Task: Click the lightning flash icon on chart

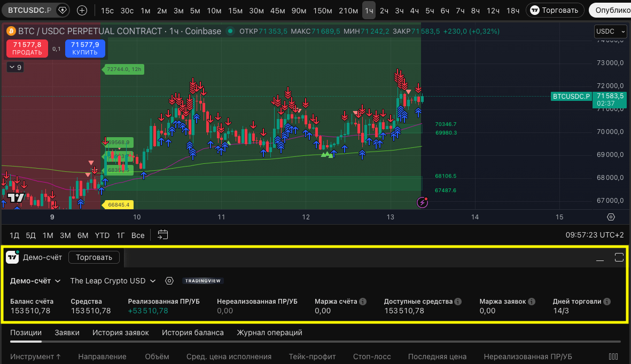Action: 423,202
